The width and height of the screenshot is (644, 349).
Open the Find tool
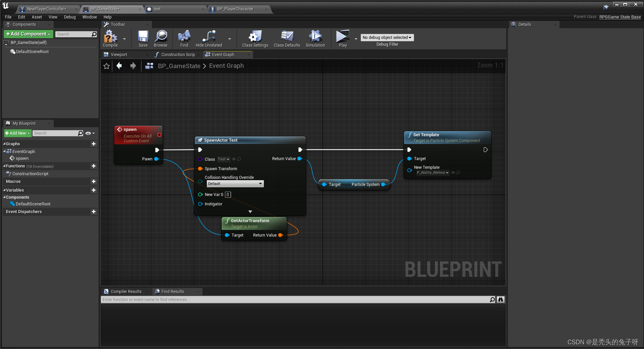tap(184, 38)
